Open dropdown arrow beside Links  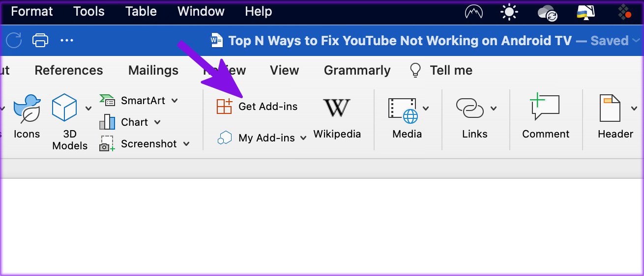[x=493, y=109]
